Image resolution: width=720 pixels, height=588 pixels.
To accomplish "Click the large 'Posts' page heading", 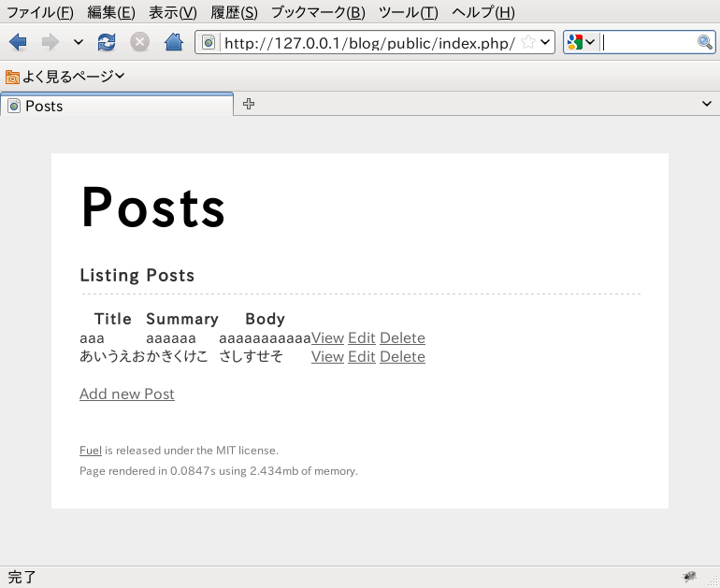I will point(153,208).
